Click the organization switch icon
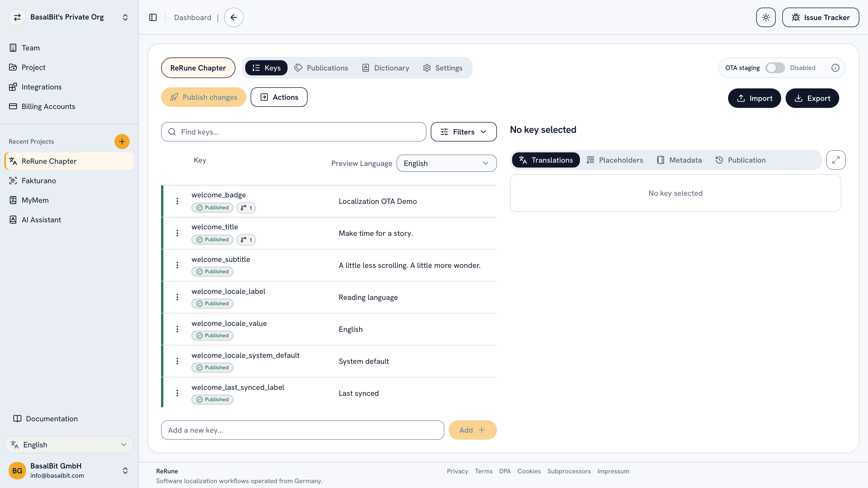 point(17,17)
